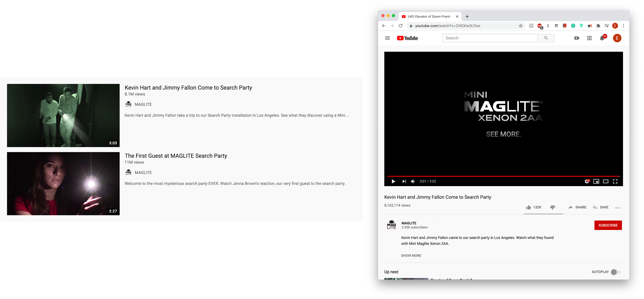
Task: Click the 3:01 / 3:02 time display
Action: [x=428, y=181]
